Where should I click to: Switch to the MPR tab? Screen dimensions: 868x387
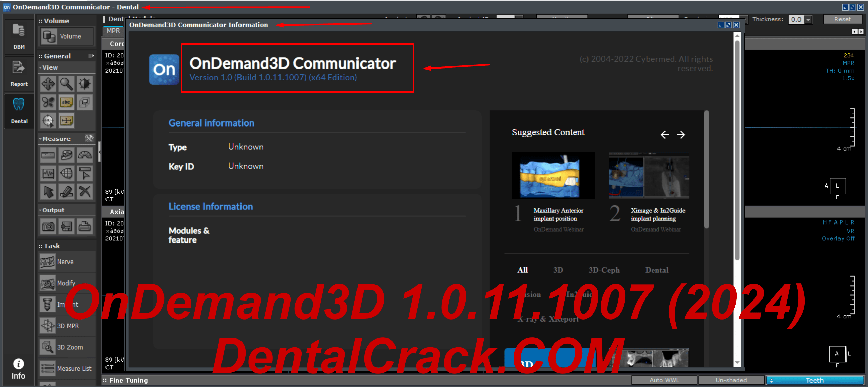pyautogui.click(x=113, y=31)
